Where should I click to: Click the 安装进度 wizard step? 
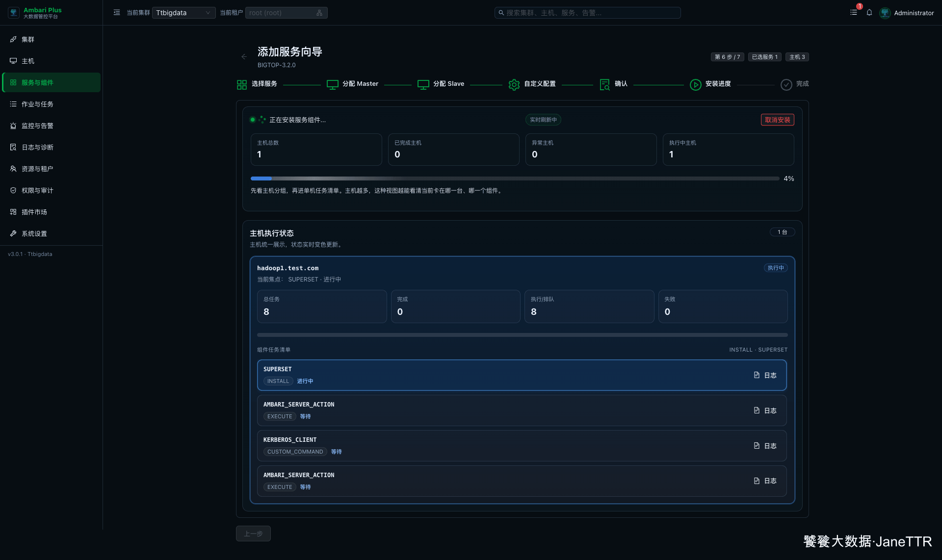pos(710,84)
